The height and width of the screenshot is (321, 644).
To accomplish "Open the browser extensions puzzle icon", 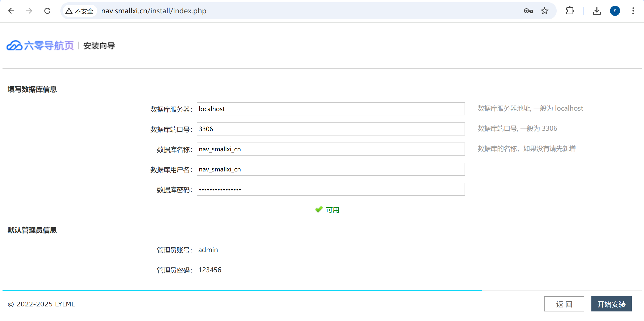I will [x=570, y=11].
